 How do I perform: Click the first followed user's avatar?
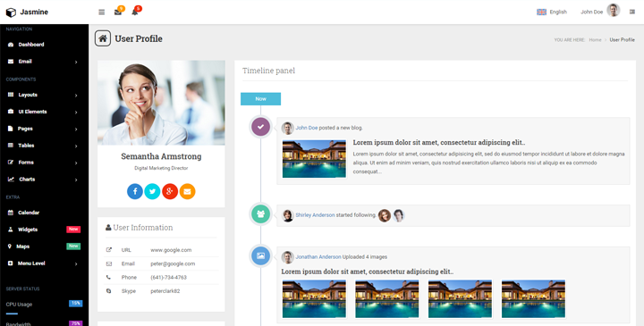point(385,215)
